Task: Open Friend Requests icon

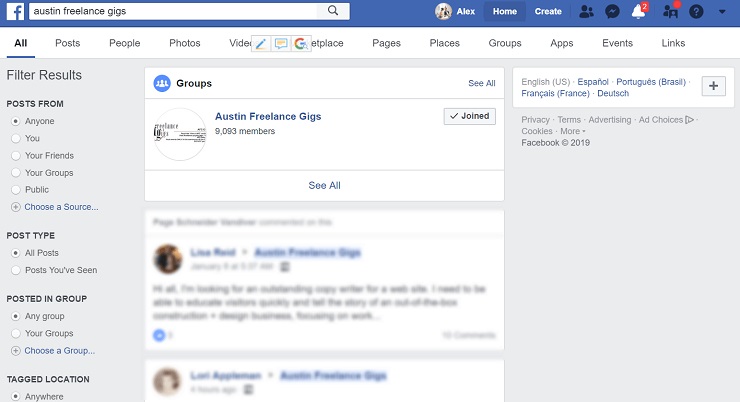Action: [586, 11]
